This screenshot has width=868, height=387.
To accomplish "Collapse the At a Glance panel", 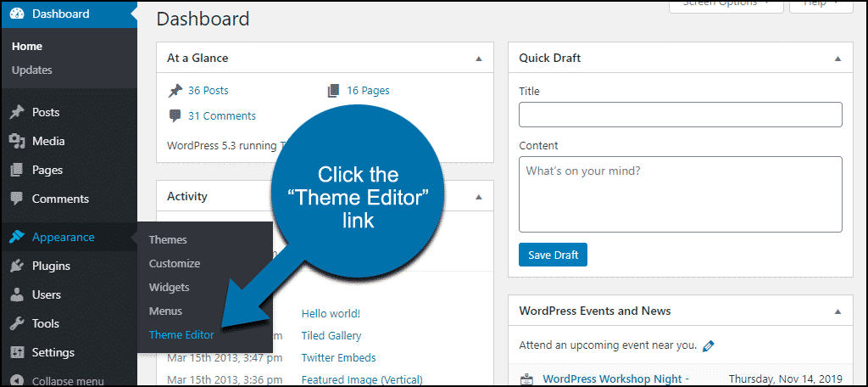I will [x=479, y=59].
